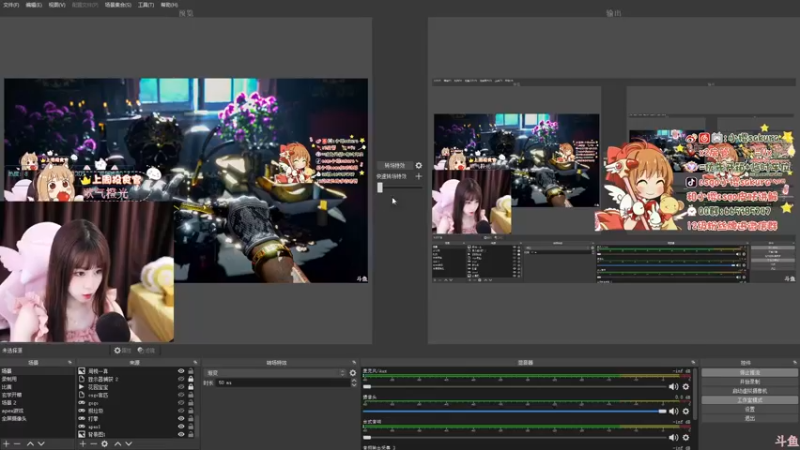Toggle visibility of 显示器捕获 2 source

pos(181,379)
